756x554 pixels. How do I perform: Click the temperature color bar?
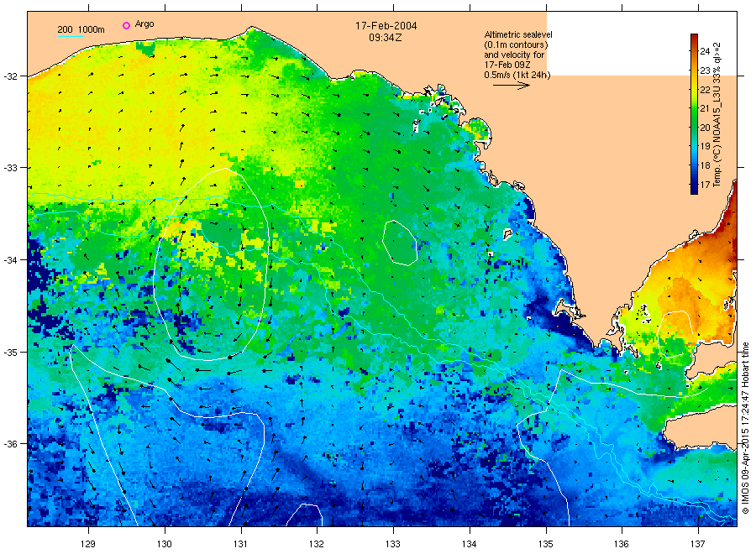pyautogui.click(x=694, y=113)
